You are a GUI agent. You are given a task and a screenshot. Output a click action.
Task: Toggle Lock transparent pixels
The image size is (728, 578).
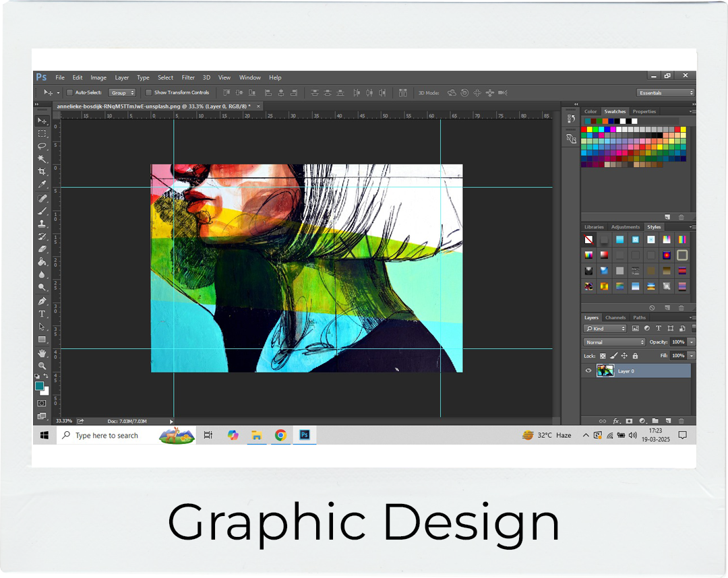click(x=603, y=356)
